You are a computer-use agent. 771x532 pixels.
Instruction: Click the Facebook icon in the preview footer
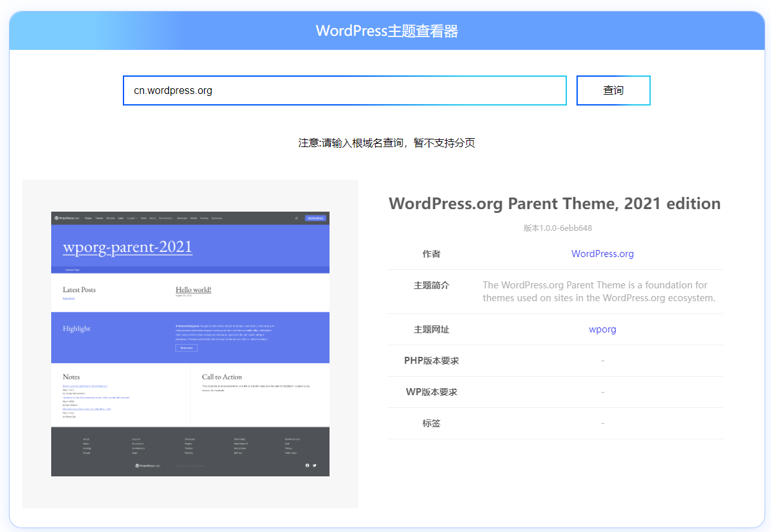tap(308, 465)
